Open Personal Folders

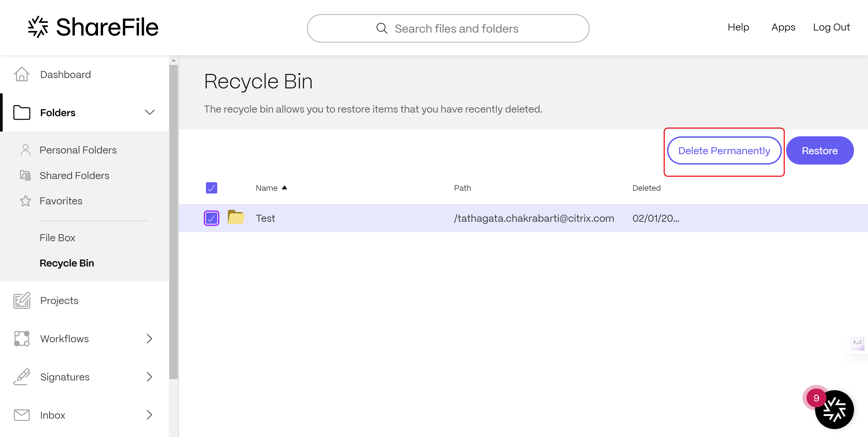[78, 150]
